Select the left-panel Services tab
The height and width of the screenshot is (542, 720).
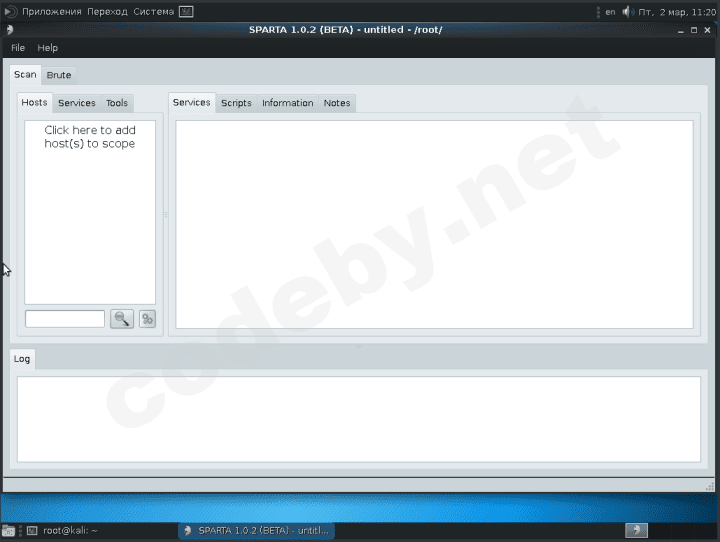coord(77,103)
